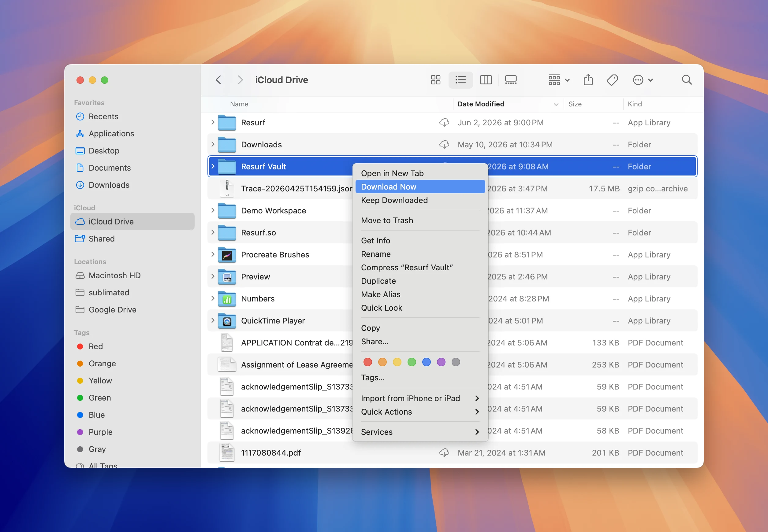Filter by the Blue sidebar tag
The image size is (768, 532).
pyautogui.click(x=132, y=415)
